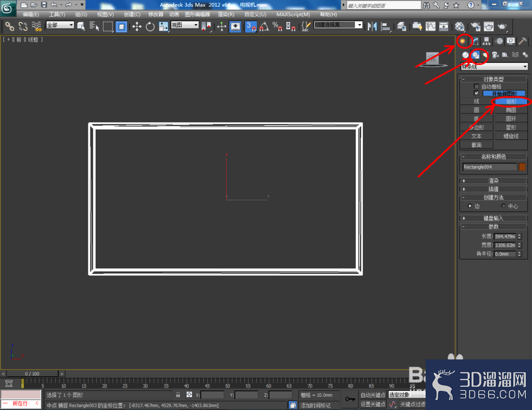Switch to Modify command panel tab
532x410 pixels.
tap(475, 41)
